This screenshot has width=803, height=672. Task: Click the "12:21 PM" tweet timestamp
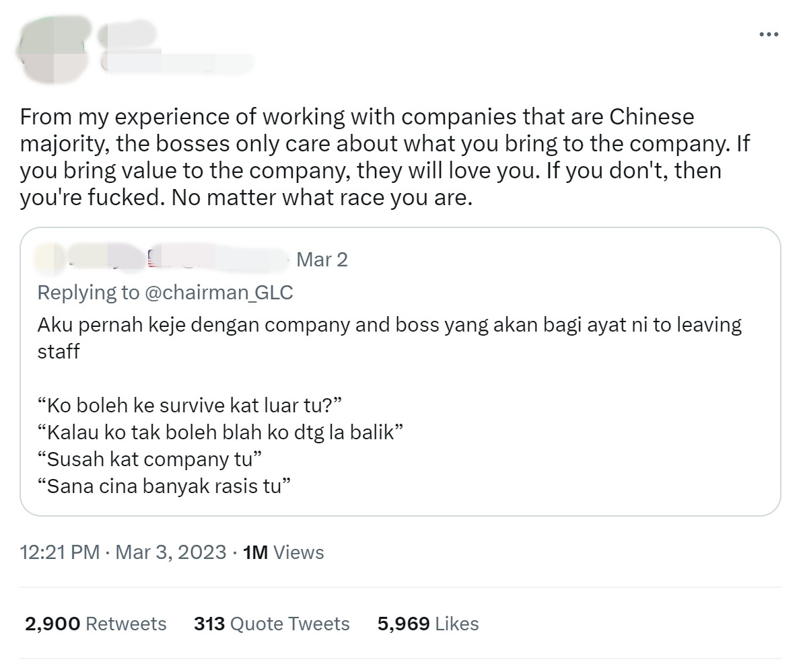click(x=59, y=552)
